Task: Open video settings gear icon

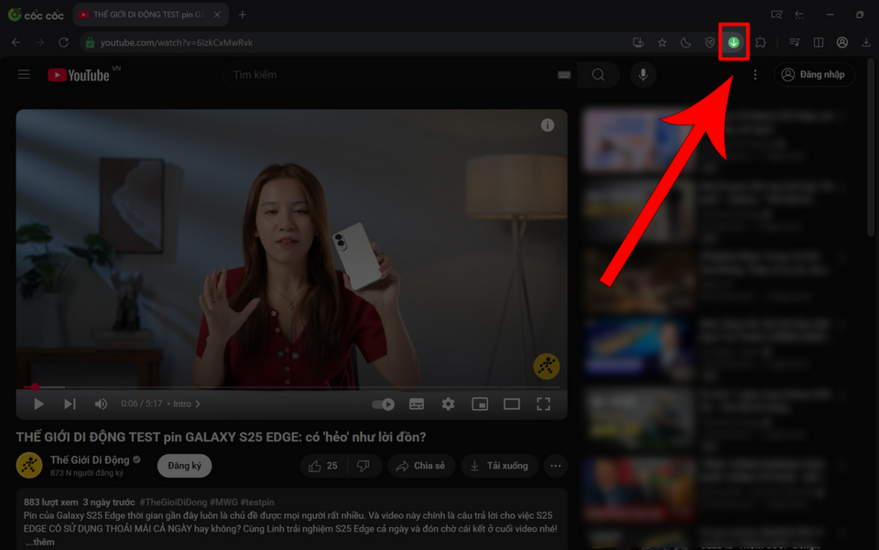Action: [x=448, y=404]
